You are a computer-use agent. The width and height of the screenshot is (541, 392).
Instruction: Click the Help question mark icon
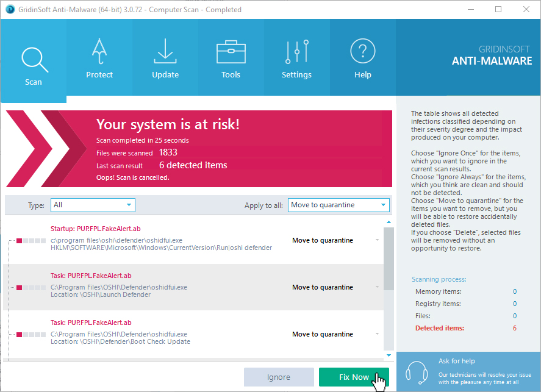(362, 53)
